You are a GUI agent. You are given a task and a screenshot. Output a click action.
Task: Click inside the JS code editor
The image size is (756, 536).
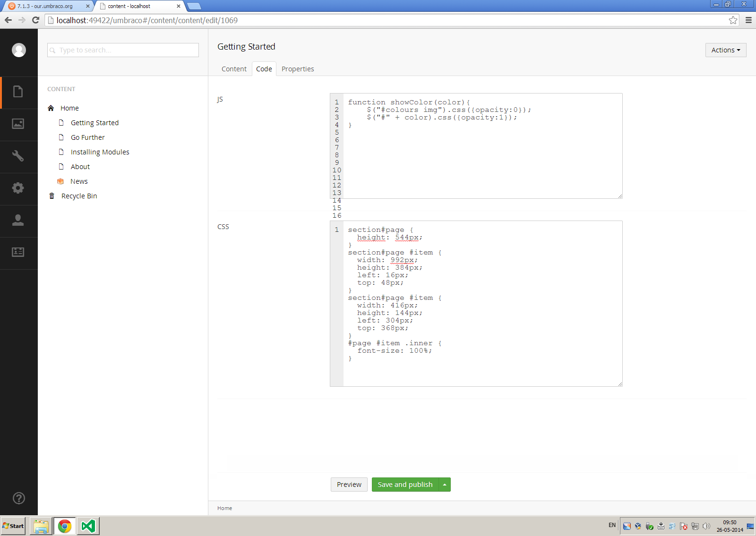tap(482, 146)
